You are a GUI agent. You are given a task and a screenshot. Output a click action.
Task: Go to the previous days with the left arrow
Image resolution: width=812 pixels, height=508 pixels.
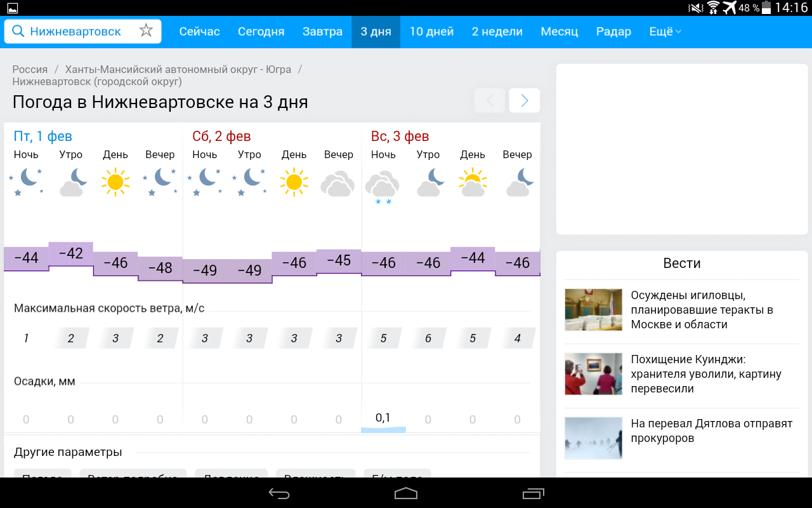(x=489, y=100)
